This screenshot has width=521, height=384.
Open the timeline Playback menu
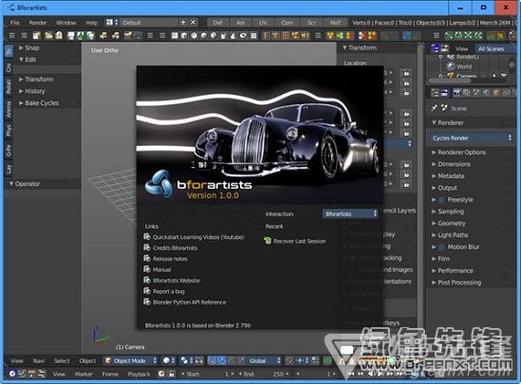pos(139,374)
